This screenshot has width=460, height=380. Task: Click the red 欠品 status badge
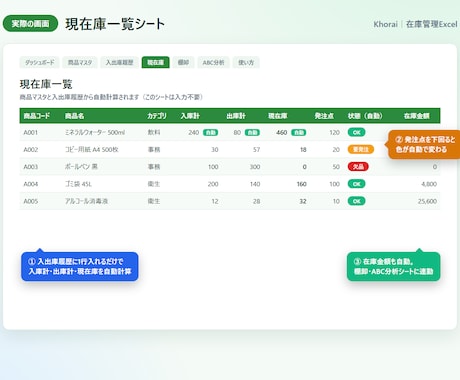(358, 166)
